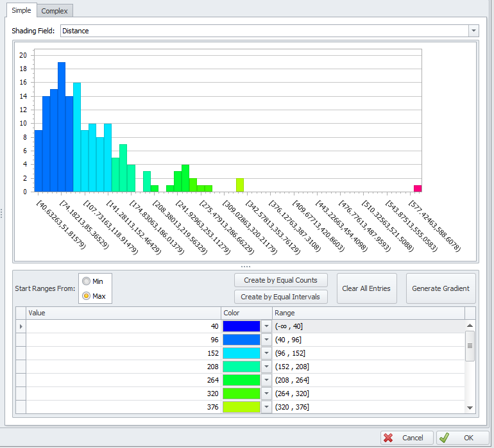Open the Shading Field dropdown
This screenshot has height=448, width=494.
pyautogui.click(x=473, y=31)
